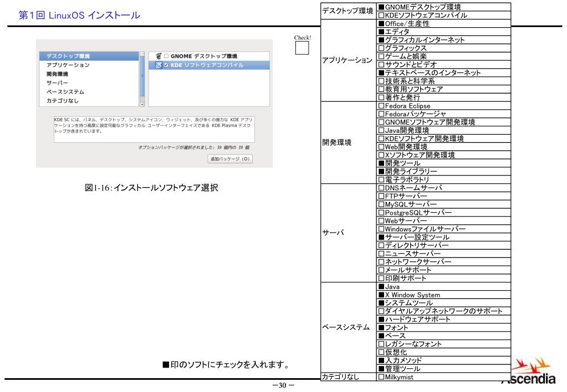Select アプリケーション in the installer category list
This screenshot has height=392, width=567.
coord(89,65)
